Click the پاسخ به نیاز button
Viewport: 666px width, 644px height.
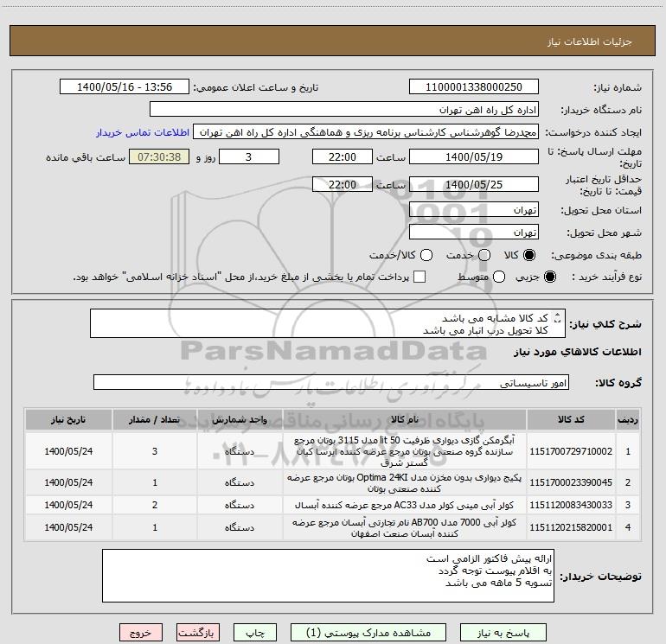(503, 633)
